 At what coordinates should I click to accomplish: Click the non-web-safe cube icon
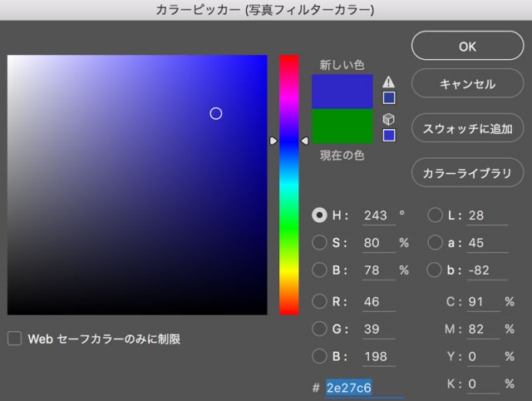(x=389, y=119)
